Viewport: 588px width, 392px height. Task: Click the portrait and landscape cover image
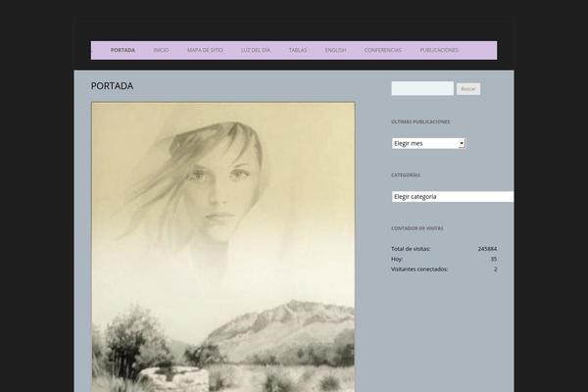click(x=223, y=247)
